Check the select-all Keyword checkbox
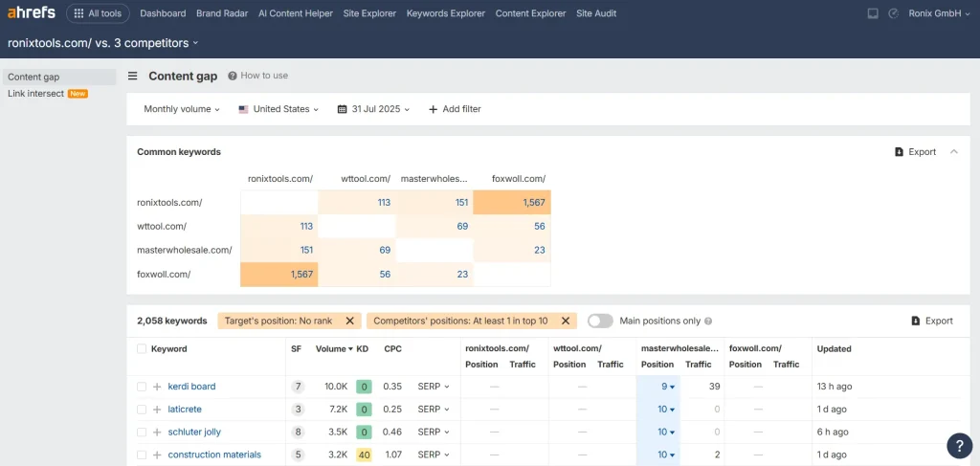Screen dimensions: 980x466 pyautogui.click(x=142, y=349)
